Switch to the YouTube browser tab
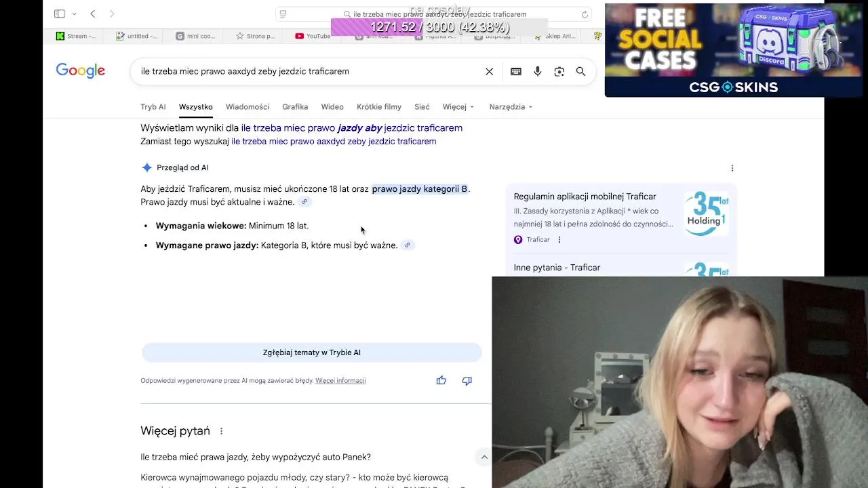The image size is (868, 488). (313, 36)
